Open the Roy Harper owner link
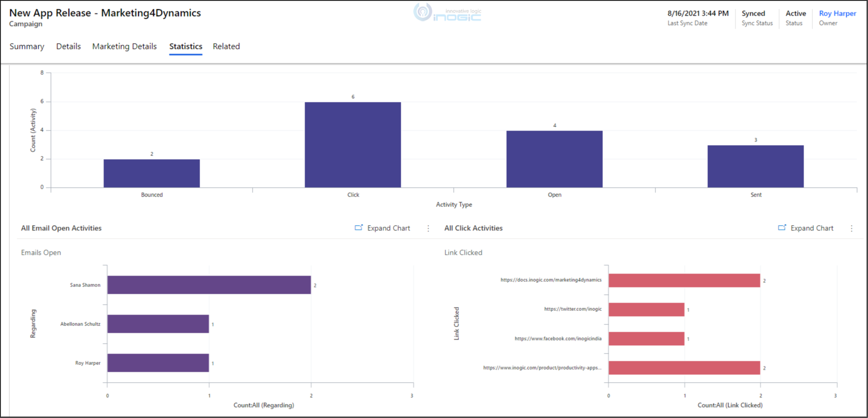Viewport: 868px width, 418px height. pos(837,14)
